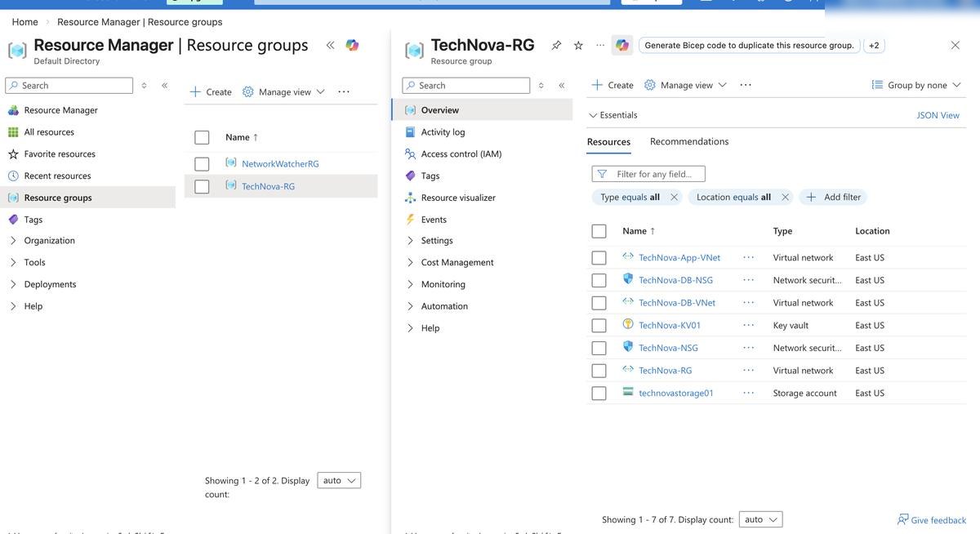Image resolution: width=980 pixels, height=534 pixels.
Task: Click Filter for any field input
Action: (x=648, y=174)
